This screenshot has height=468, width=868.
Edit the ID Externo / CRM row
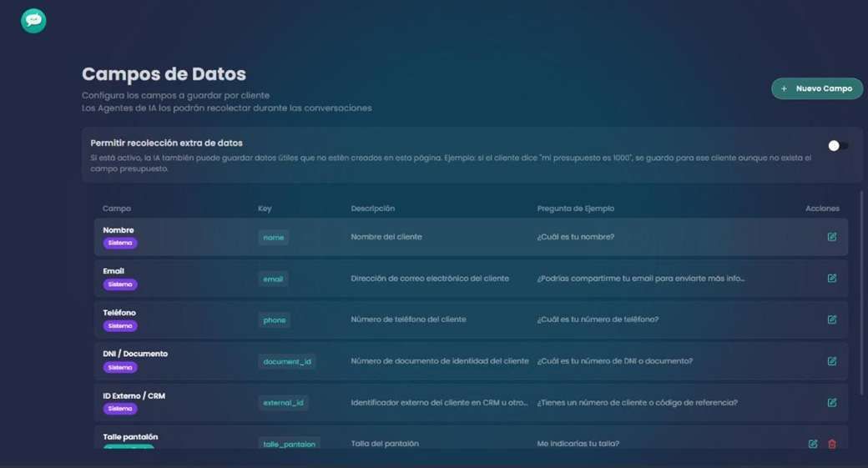[x=831, y=403]
